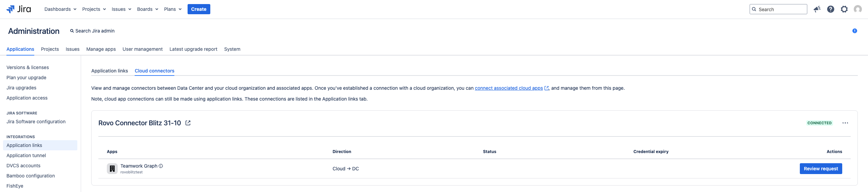
Task: Select the Cloud connectors sub-tab
Action: (x=155, y=71)
